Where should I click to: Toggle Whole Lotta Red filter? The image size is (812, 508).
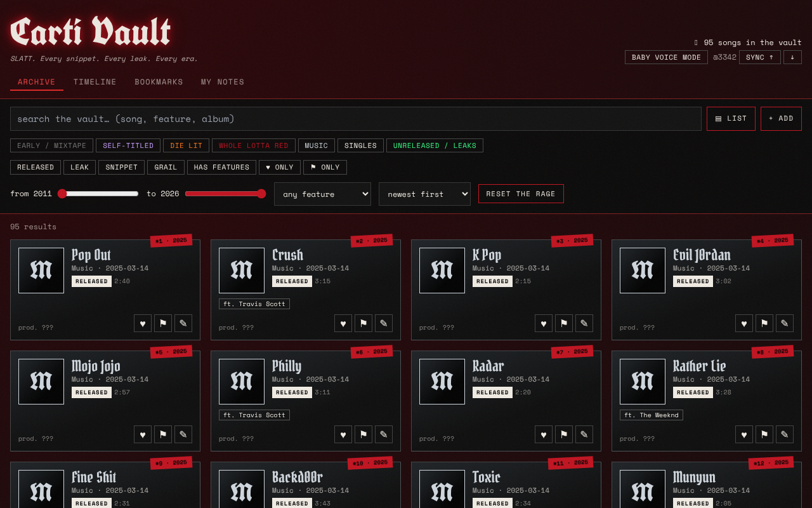[254, 145]
